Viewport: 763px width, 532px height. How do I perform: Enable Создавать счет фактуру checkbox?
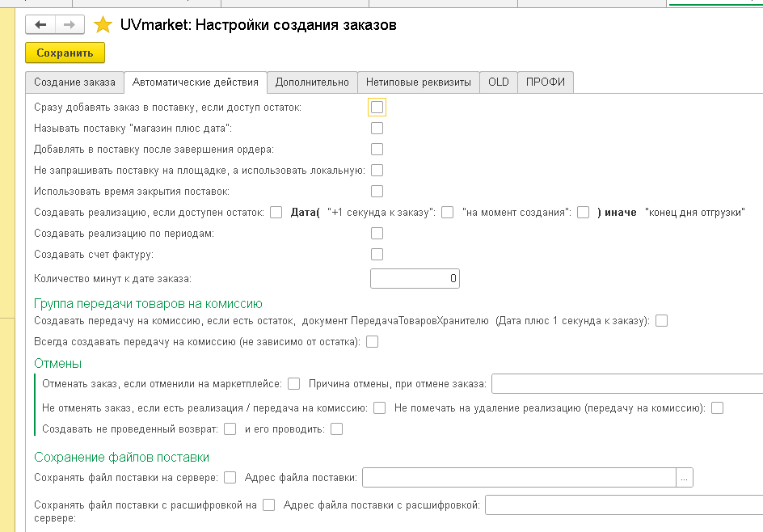pyautogui.click(x=377, y=254)
